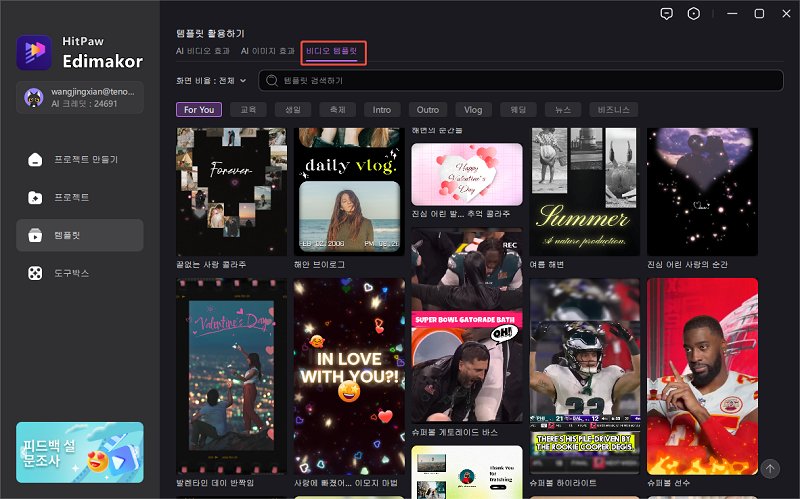Open the red jersey player template
Screen dimensions: 800x499
[702, 377]
